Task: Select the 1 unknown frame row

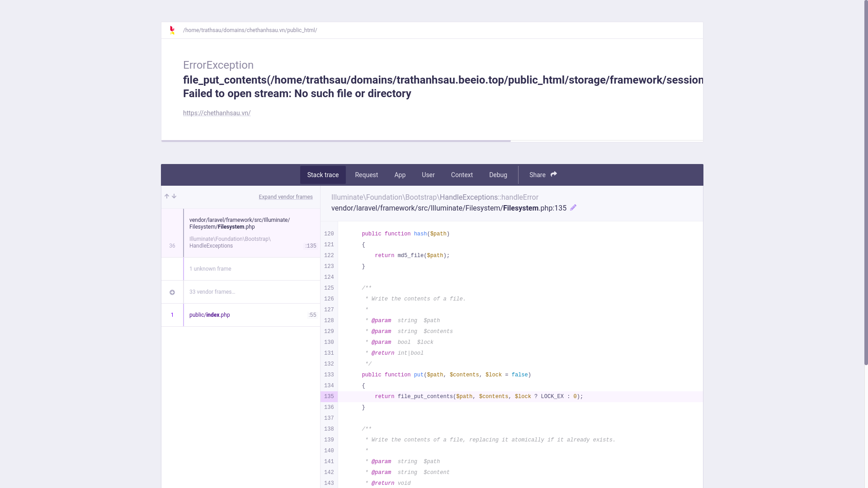Action: pyautogui.click(x=241, y=269)
